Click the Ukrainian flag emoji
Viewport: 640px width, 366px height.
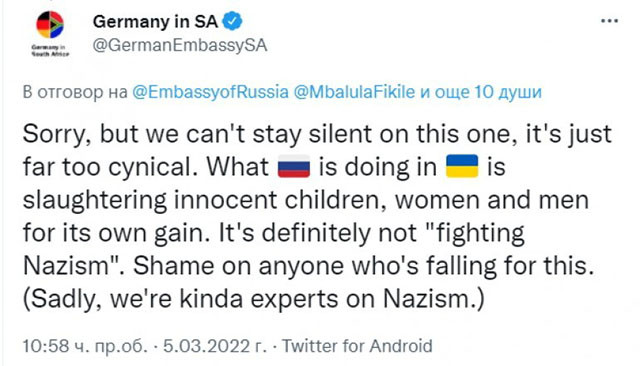pos(462,166)
